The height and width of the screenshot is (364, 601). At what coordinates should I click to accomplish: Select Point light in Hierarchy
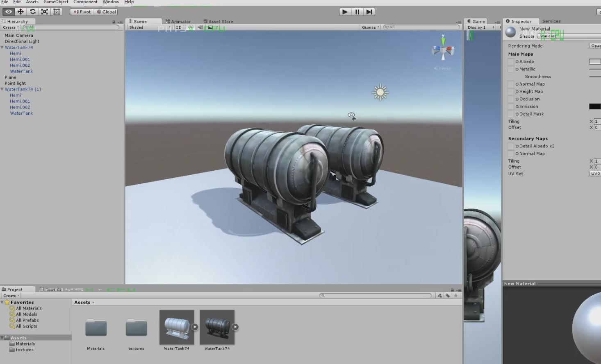[x=15, y=84]
